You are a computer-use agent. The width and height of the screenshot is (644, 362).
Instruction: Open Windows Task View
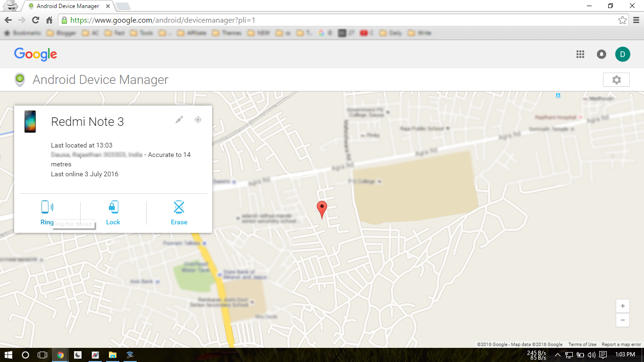tap(42, 355)
